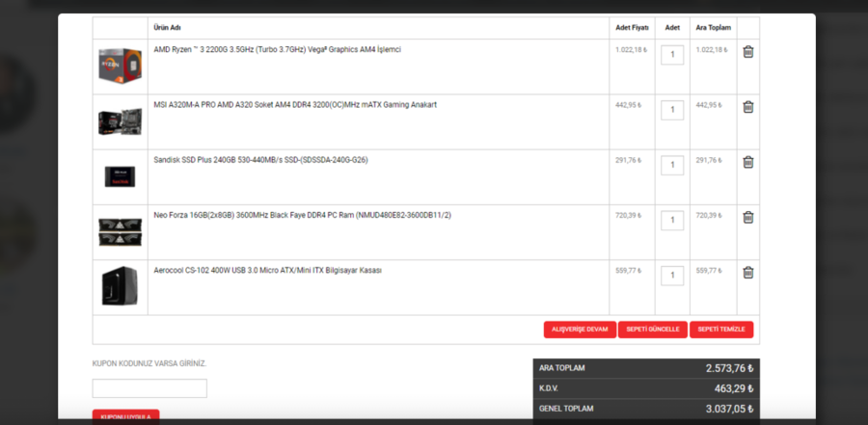
Task: Click the K.D.V. amount 463,29
Action: (734, 389)
